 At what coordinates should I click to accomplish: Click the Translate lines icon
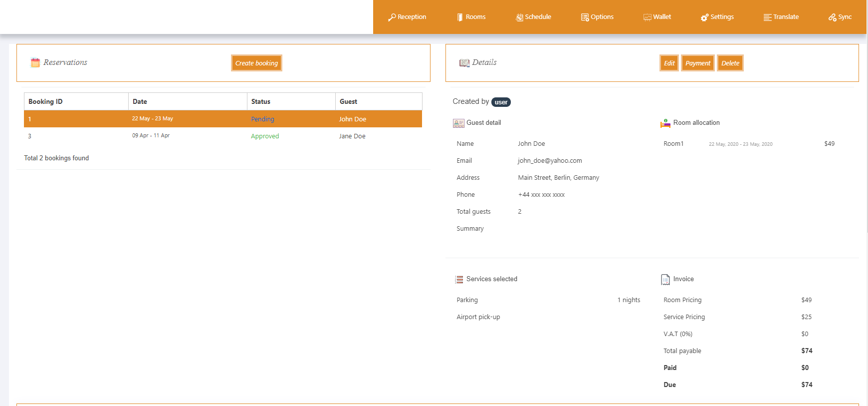[x=767, y=17]
